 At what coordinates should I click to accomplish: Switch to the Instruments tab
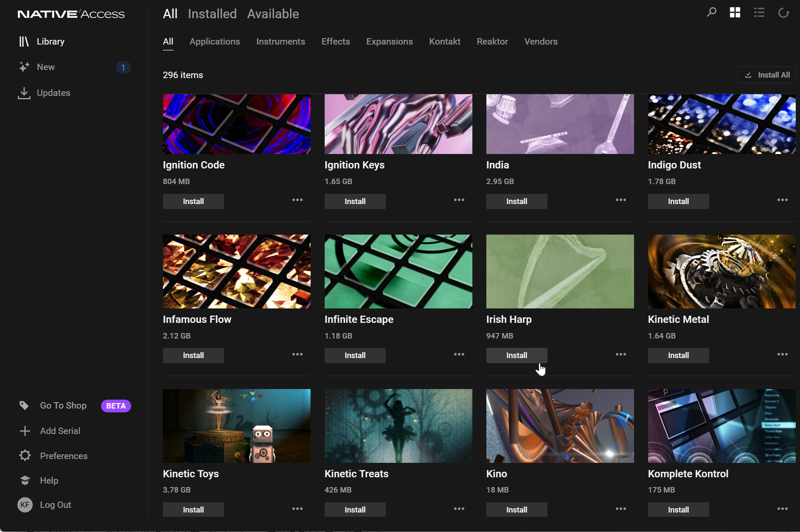pos(281,42)
